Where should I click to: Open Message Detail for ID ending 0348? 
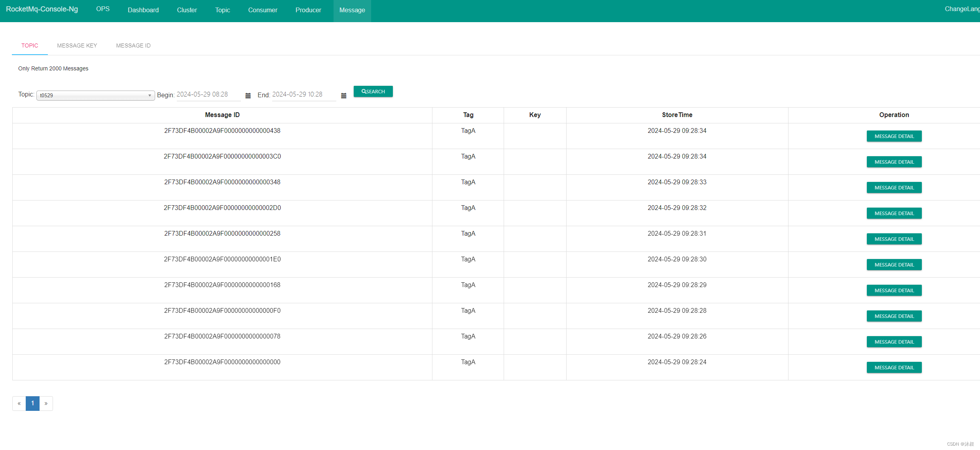click(894, 187)
